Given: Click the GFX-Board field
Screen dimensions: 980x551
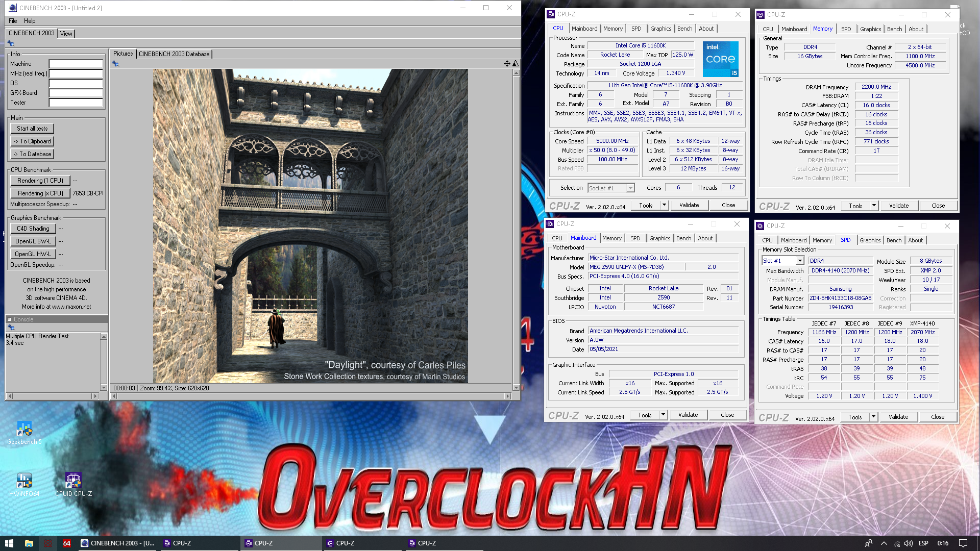Looking at the screenshot, I should [x=76, y=93].
